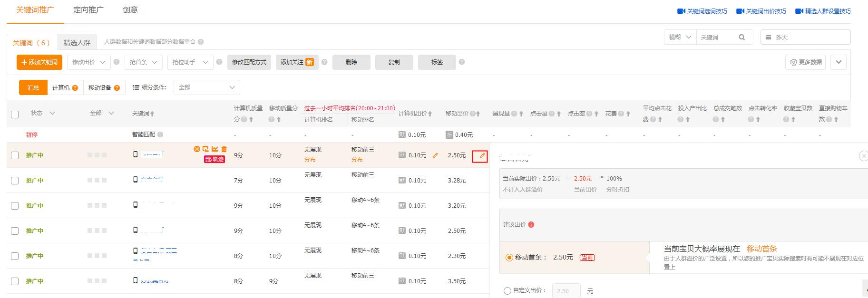Viewport: 868px width, 298px height.
Task: Open 抢首条 dropdown
Action: (144, 62)
